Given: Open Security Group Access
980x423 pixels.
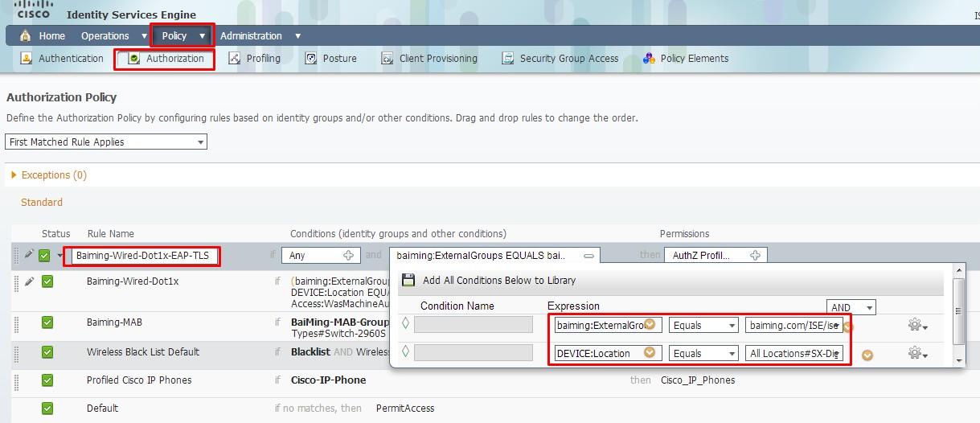Looking at the screenshot, I should (560, 59).
